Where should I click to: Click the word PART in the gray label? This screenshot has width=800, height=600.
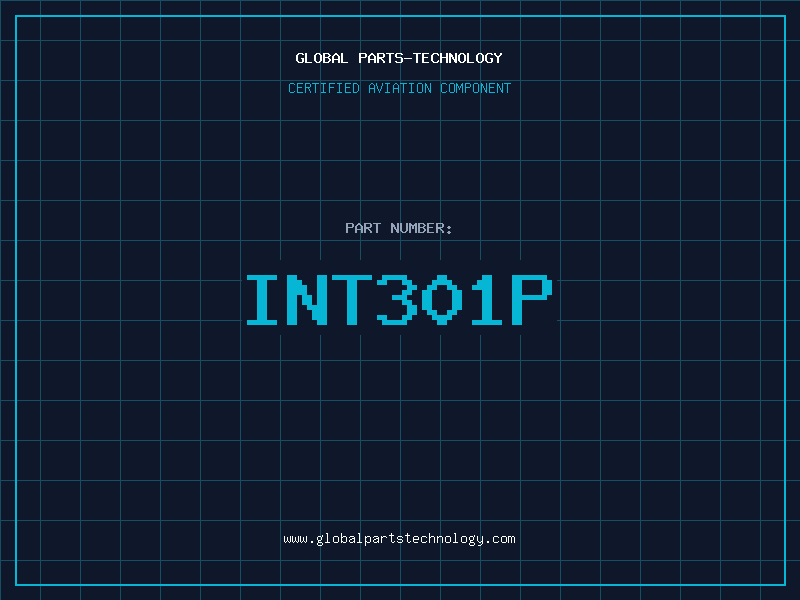click(363, 228)
